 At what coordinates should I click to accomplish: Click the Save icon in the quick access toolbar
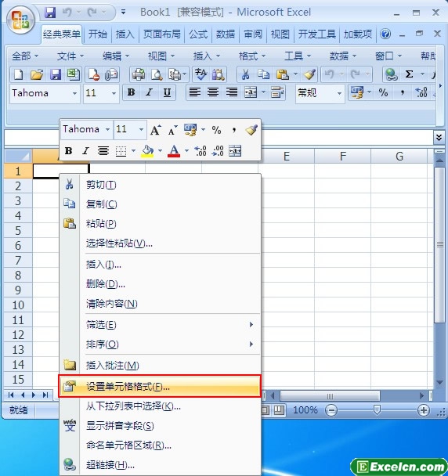coord(50,13)
